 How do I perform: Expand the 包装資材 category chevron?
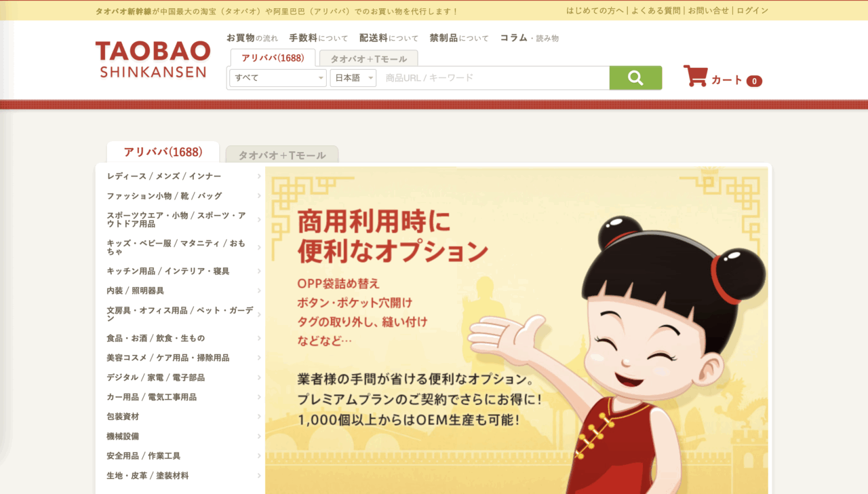coord(259,417)
